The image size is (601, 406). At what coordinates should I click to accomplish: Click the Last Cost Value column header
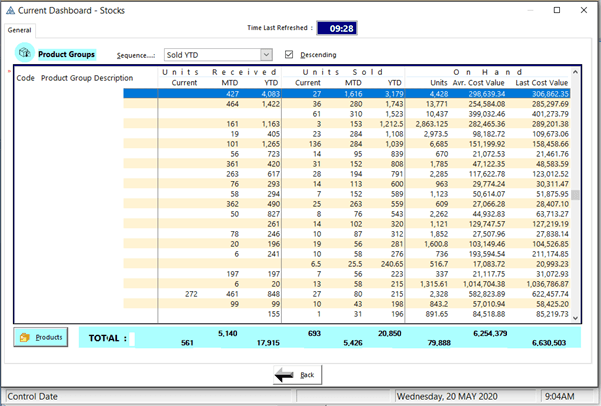541,83
